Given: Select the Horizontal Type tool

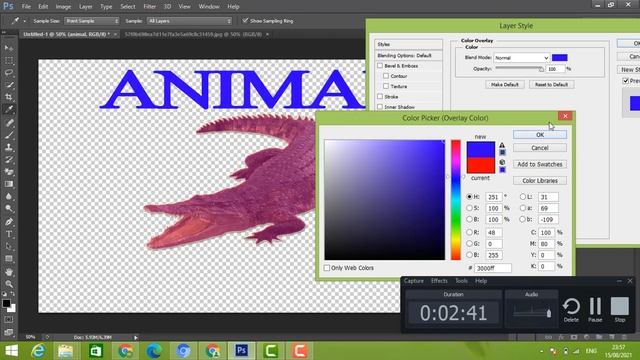Looking at the screenshot, I should click(9, 234).
